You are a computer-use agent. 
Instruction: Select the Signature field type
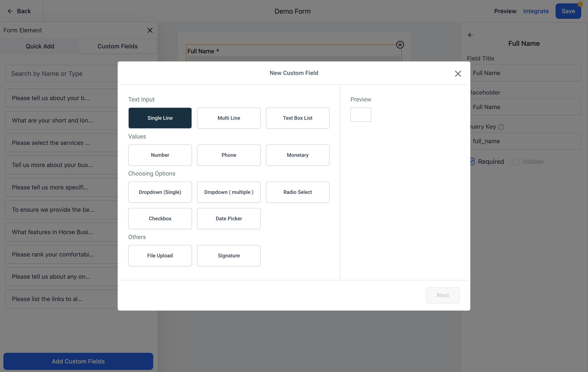click(x=229, y=256)
